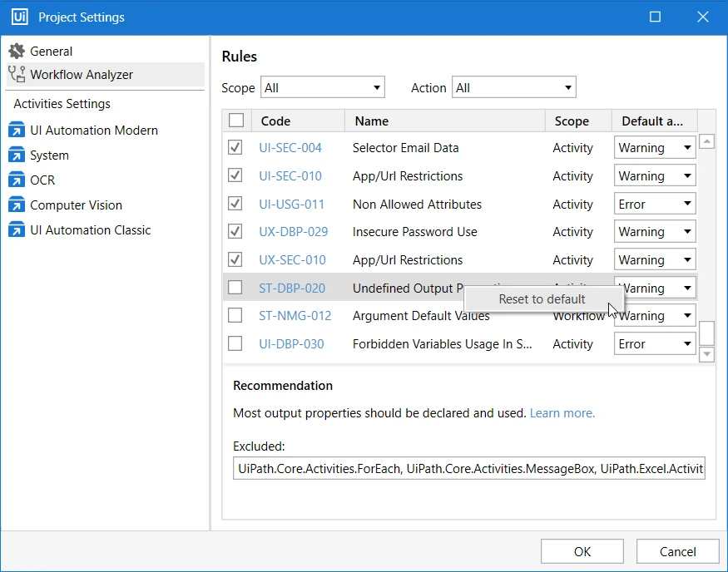The height and width of the screenshot is (572, 728).
Task: Click the OCR package icon
Action: point(17,180)
